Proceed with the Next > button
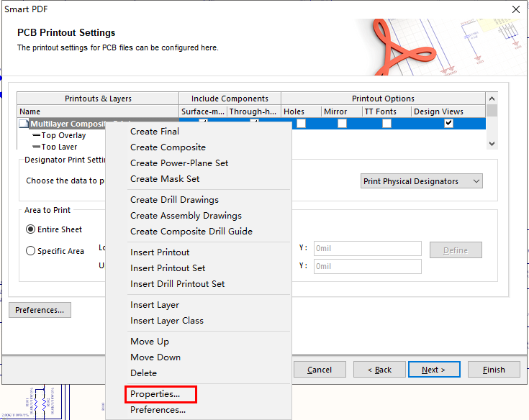Image resolution: width=529 pixels, height=420 pixels. [434, 370]
